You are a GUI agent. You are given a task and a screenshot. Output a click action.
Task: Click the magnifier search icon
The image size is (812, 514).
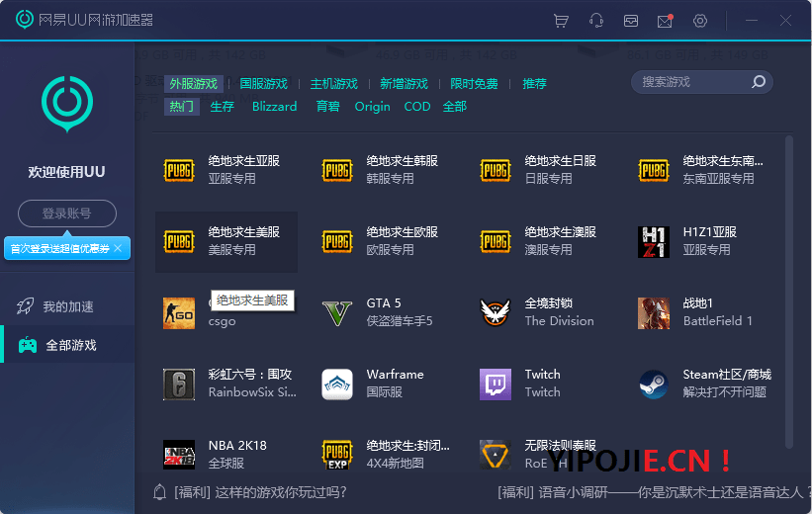point(759,82)
